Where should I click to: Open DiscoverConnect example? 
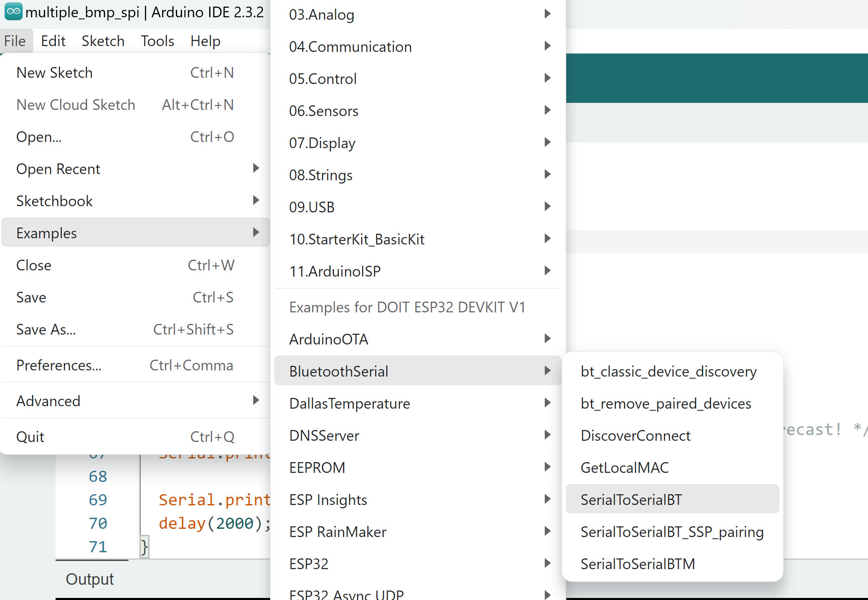click(x=672, y=436)
